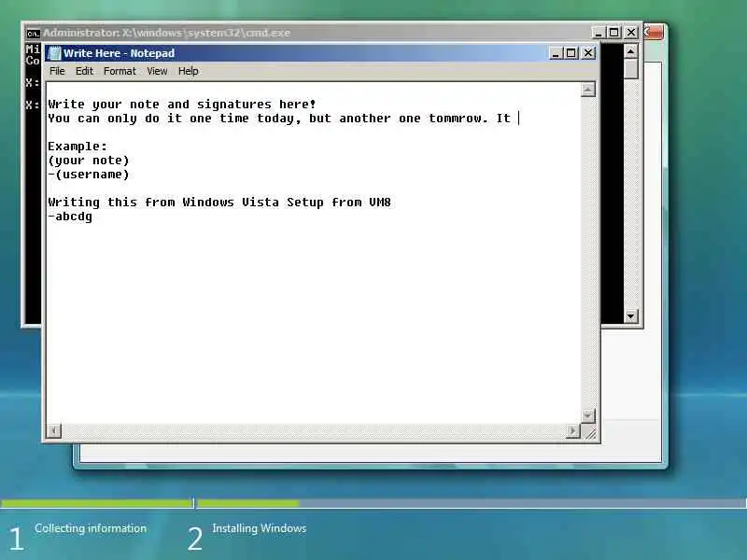Click the cmd window scrollbar thumb
The height and width of the screenshot is (560, 747).
tap(631, 69)
